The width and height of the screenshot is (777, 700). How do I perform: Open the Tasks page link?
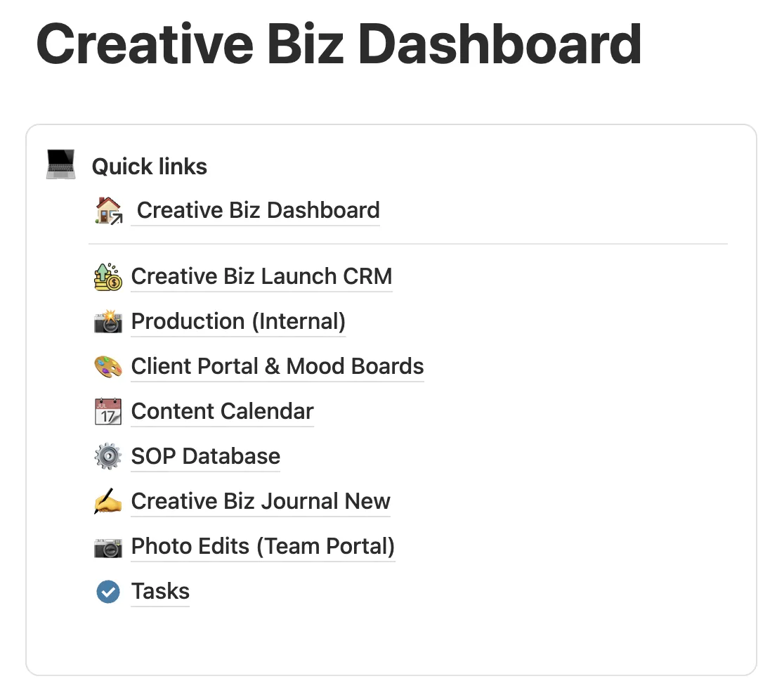[160, 592]
